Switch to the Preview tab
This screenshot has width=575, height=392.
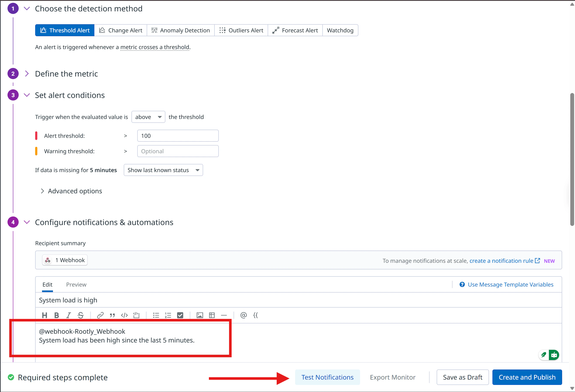tap(76, 284)
